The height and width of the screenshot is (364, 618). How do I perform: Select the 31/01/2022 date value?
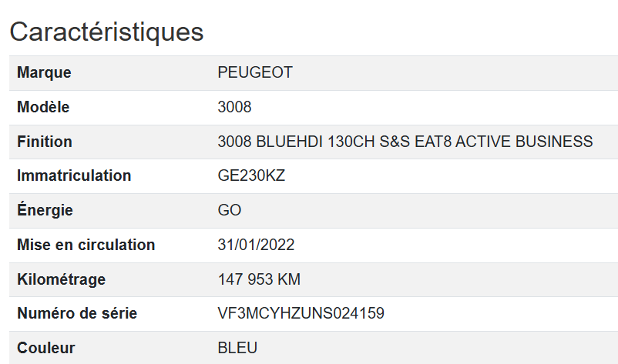point(256,245)
